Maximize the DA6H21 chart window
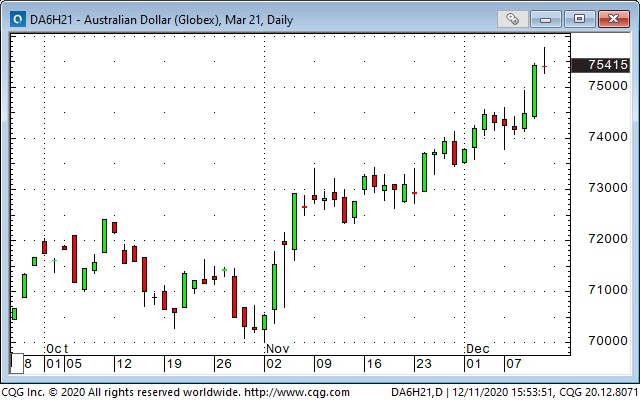This screenshot has height=400, width=640. pyautogui.click(x=579, y=19)
